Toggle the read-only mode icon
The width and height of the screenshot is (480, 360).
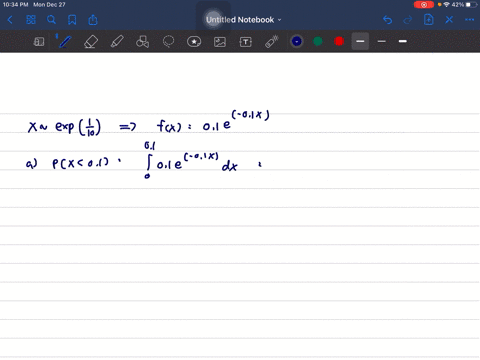click(x=39, y=42)
